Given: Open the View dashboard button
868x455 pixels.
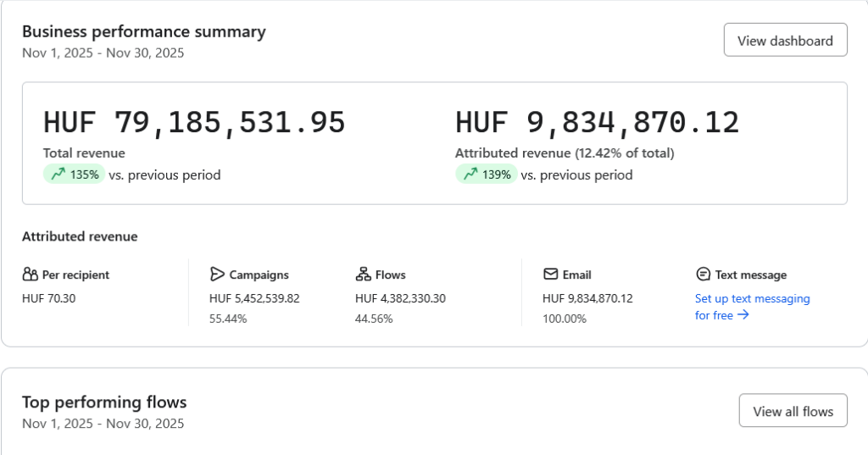Looking at the screenshot, I should pos(785,40).
